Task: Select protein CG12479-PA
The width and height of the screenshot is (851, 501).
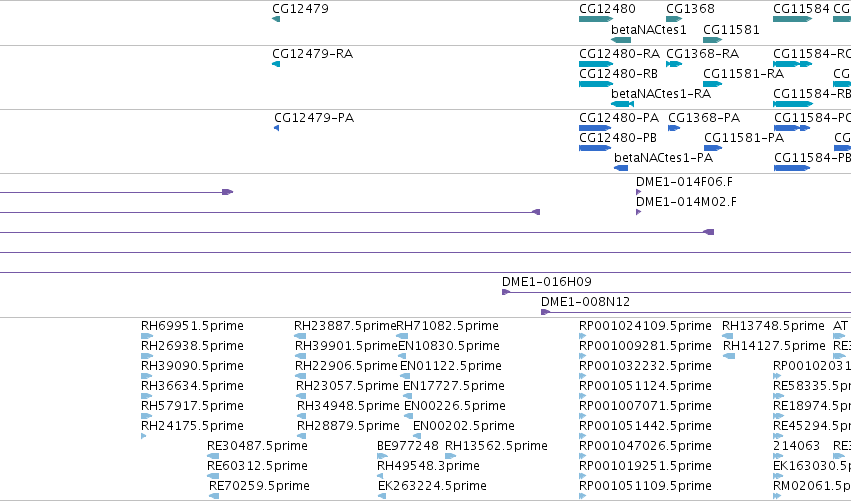Action: 314,118
